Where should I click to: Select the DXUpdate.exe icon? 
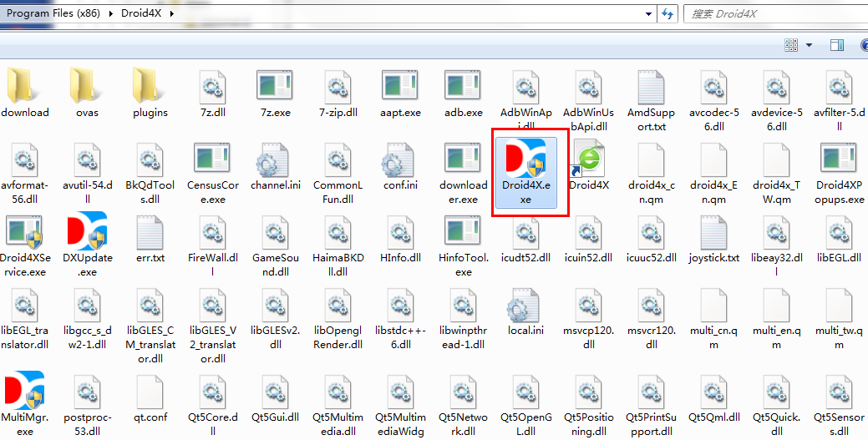(87, 230)
